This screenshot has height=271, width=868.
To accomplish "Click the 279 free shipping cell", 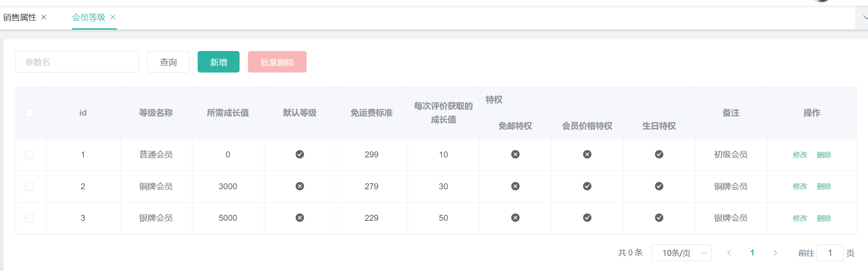I will click(x=372, y=186).
